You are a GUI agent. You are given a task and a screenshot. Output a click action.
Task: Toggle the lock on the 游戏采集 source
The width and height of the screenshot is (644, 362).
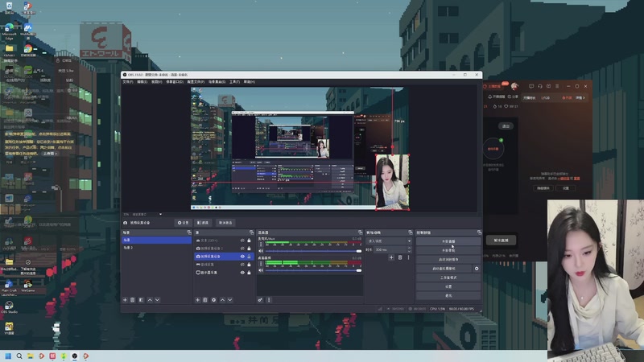click(x=249, y=265)
